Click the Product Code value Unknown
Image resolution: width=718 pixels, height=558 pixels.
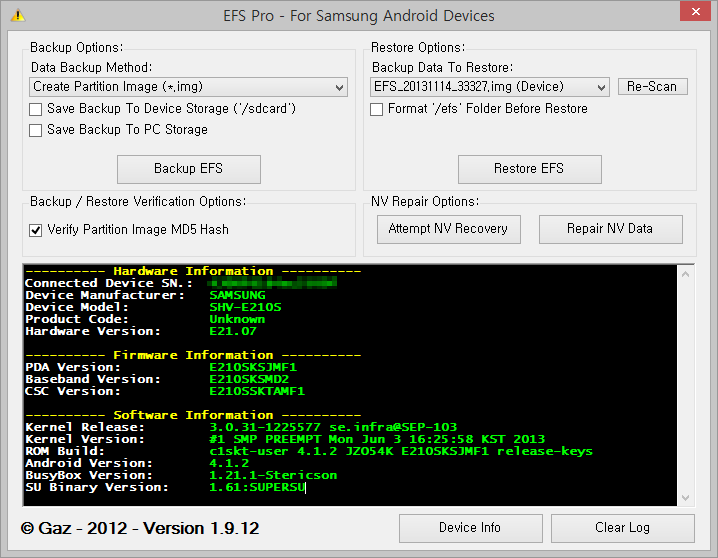[x=237, y=319]
